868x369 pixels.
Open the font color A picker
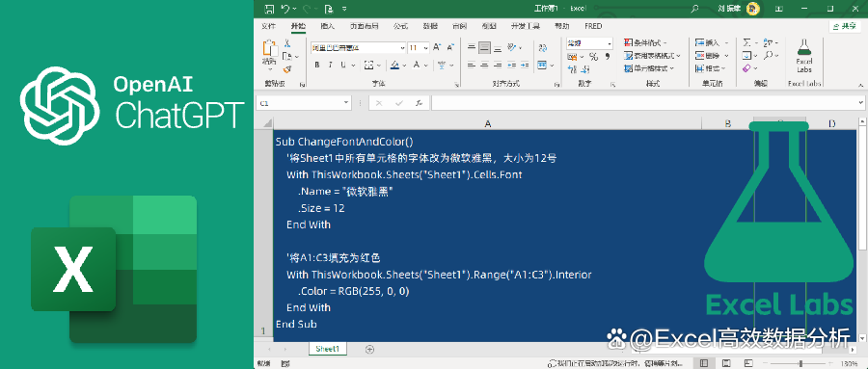pos(417,65)
